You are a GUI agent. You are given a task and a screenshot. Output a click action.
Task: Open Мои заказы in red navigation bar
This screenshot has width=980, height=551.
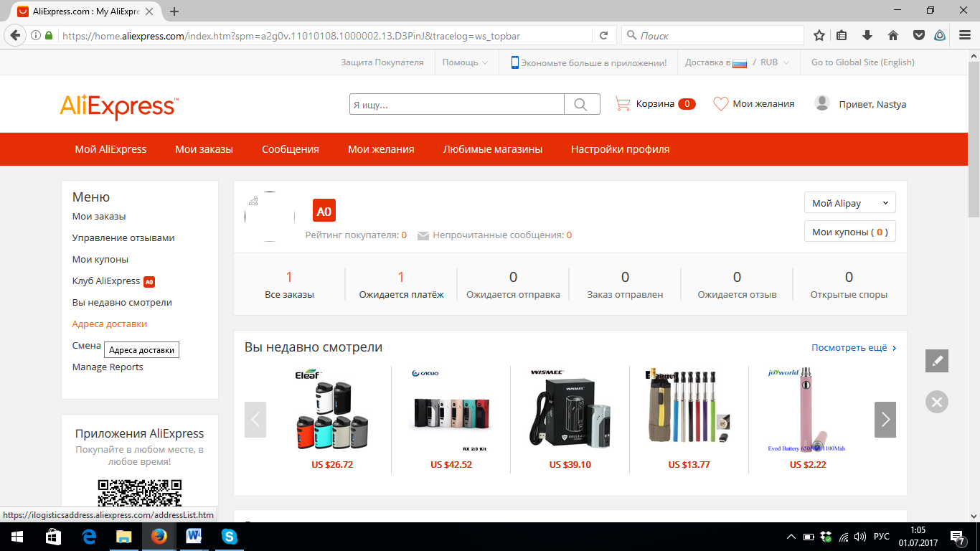pyautogui.click(x=204, y=149)
